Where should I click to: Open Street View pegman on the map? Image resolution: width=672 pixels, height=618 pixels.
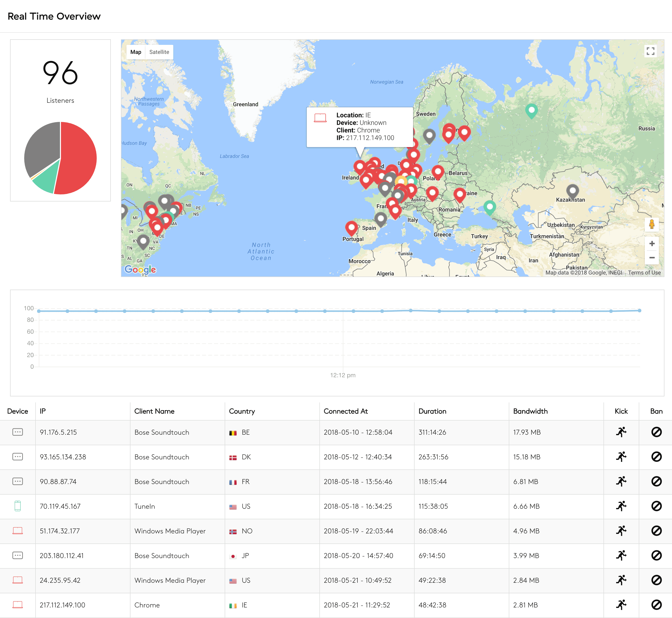click(652, 224)
